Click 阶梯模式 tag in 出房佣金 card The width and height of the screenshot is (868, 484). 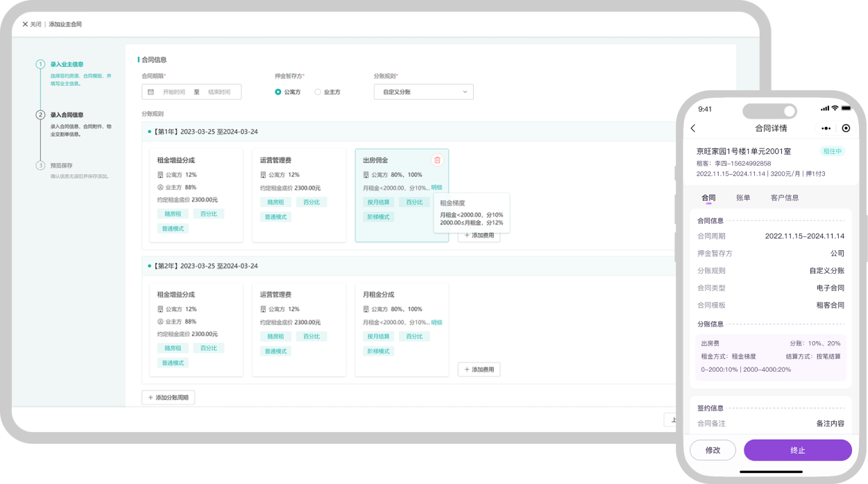click(x=378, y=217)
